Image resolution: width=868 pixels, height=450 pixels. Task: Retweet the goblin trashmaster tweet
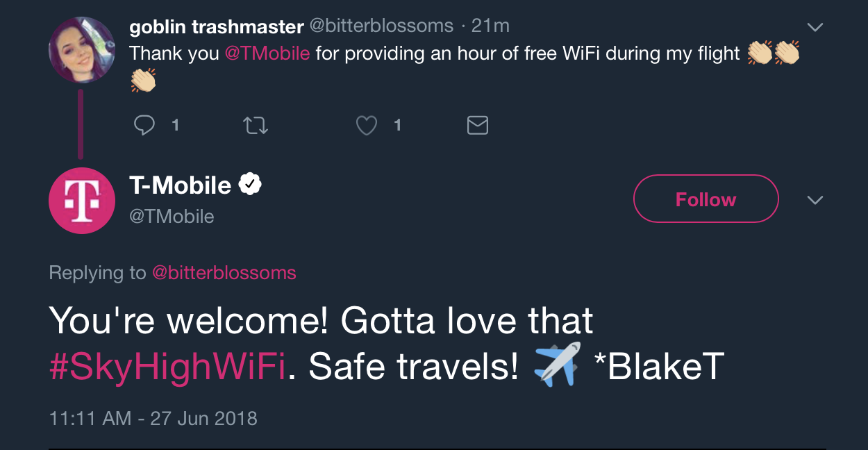click(256, 125)
